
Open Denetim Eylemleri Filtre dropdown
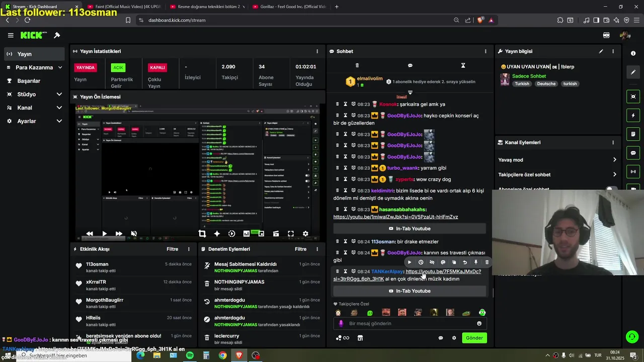(x=301, y=249)
